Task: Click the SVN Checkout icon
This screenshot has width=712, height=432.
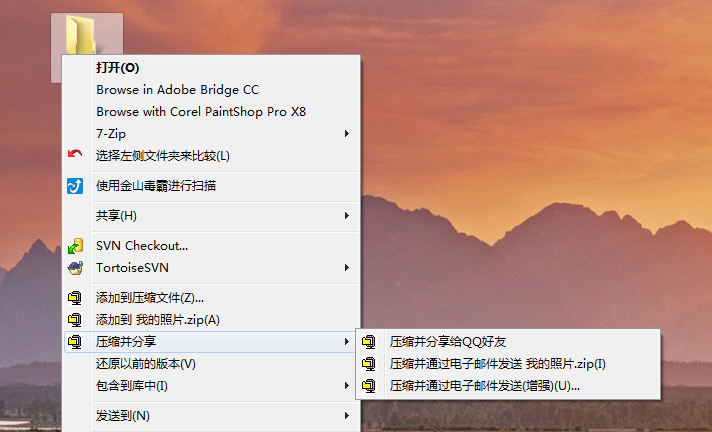Action: [x=75, y=246]
